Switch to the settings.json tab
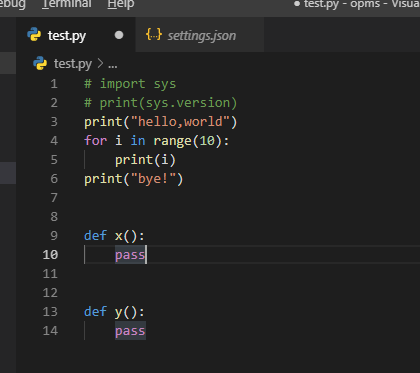Image resolution: width=420 pixels, height=373 pixels. coord(200,35)
